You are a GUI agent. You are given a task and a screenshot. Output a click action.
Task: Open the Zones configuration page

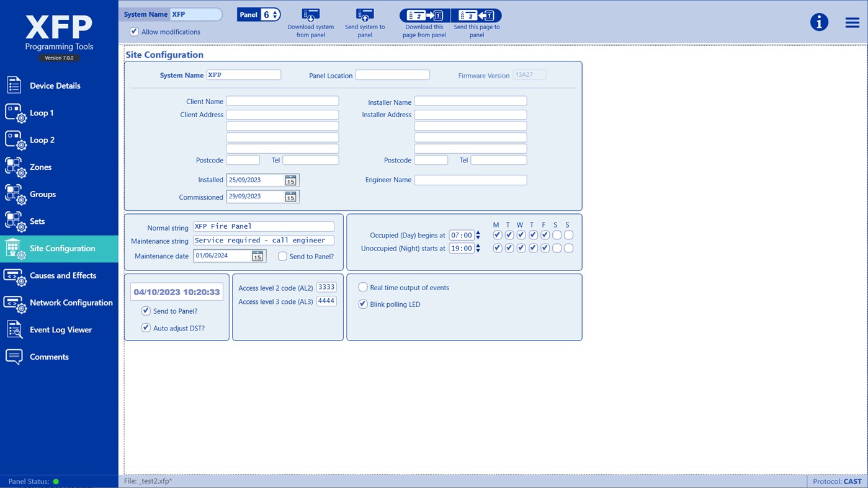[x=42, y=167]
